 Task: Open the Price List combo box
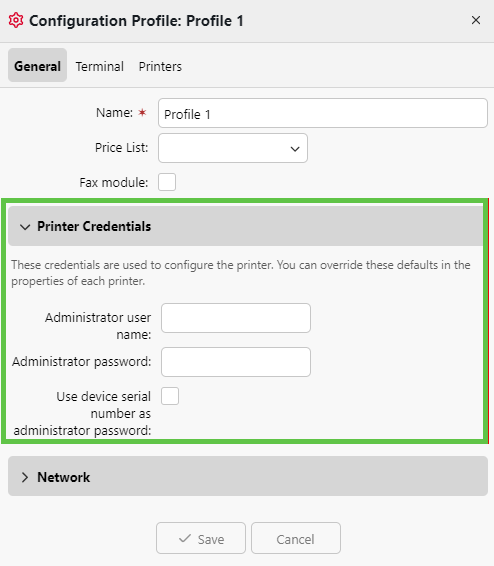233,148
